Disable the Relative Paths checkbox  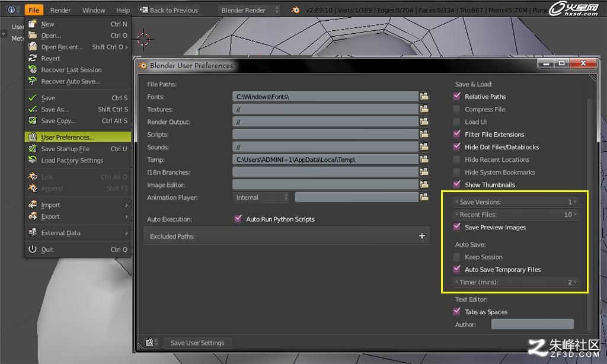pyautogui.click(x=457, y=96)
